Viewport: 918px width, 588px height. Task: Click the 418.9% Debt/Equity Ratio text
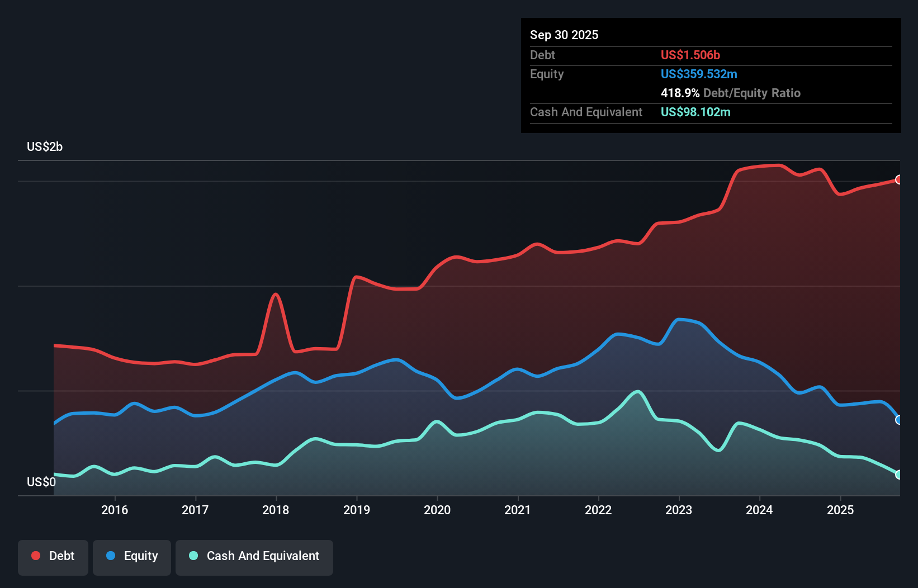(731, 93)
